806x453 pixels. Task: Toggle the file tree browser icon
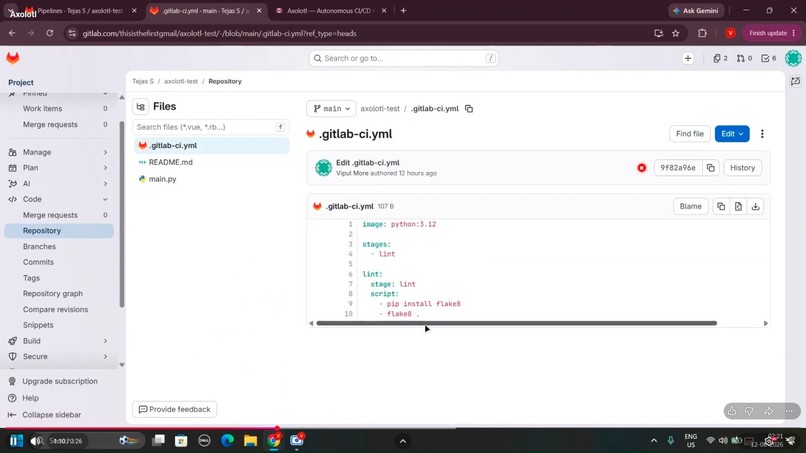tap(140, 106)
